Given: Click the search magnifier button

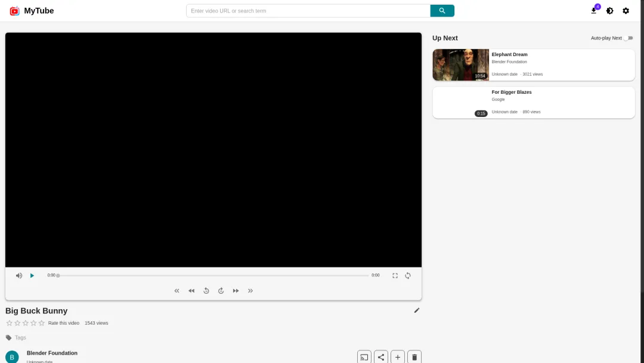Looking at the screenshot, I should (x=442, y=11).
